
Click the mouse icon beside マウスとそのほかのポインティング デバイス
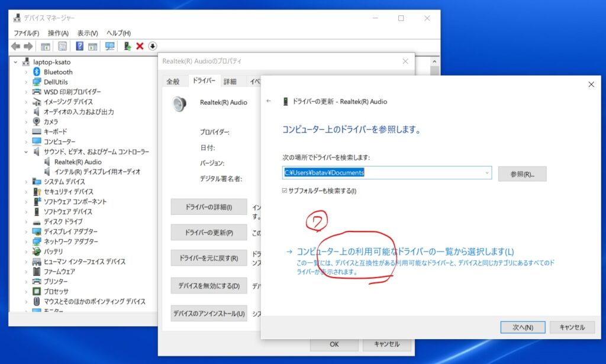pos(37,301)
